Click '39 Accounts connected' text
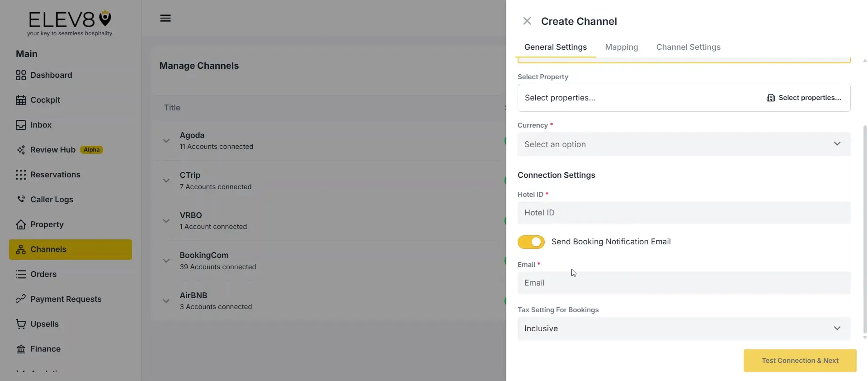The image size is (868, 381). pos(218,267)
